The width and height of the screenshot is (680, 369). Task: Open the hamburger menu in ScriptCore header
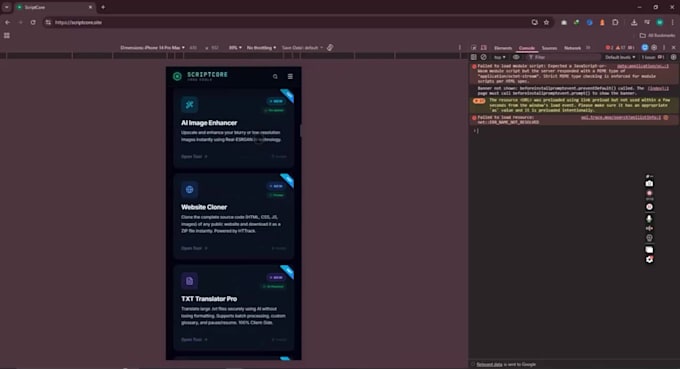(x=290, y=76)
